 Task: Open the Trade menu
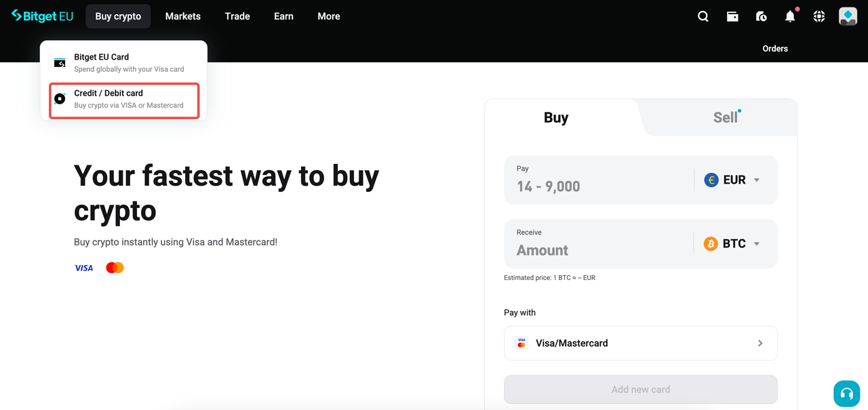tap(237, 16)
